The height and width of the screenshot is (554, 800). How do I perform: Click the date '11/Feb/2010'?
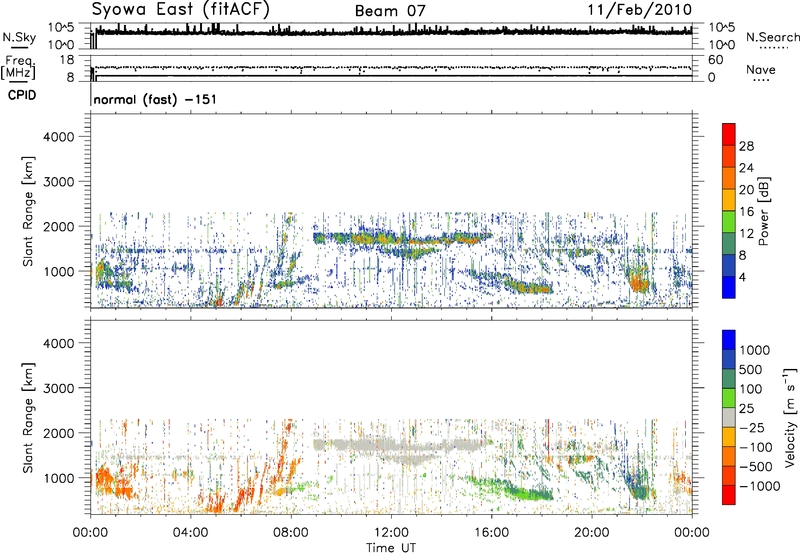pyautogui.click(x=640, y=9)
